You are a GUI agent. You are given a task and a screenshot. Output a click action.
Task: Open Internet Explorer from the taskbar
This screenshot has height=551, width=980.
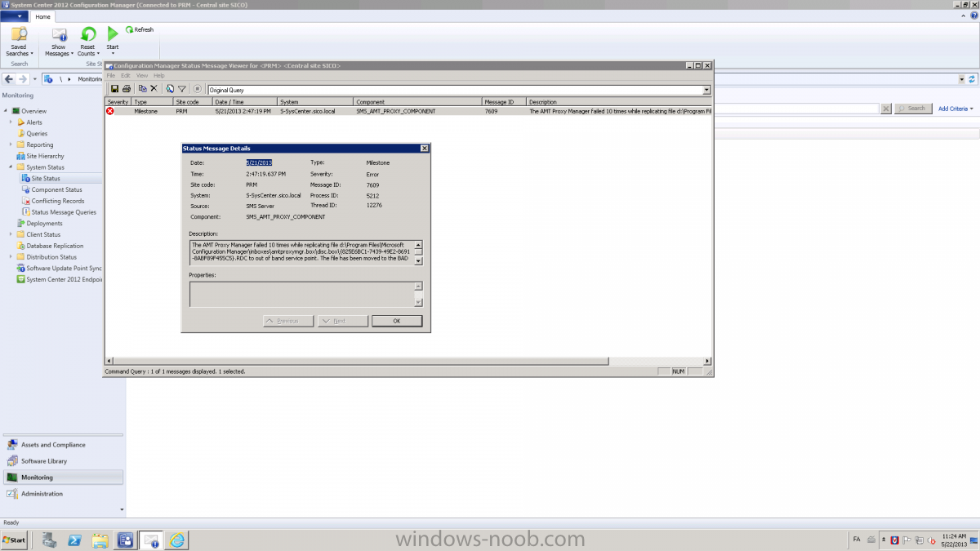point(176,540)
